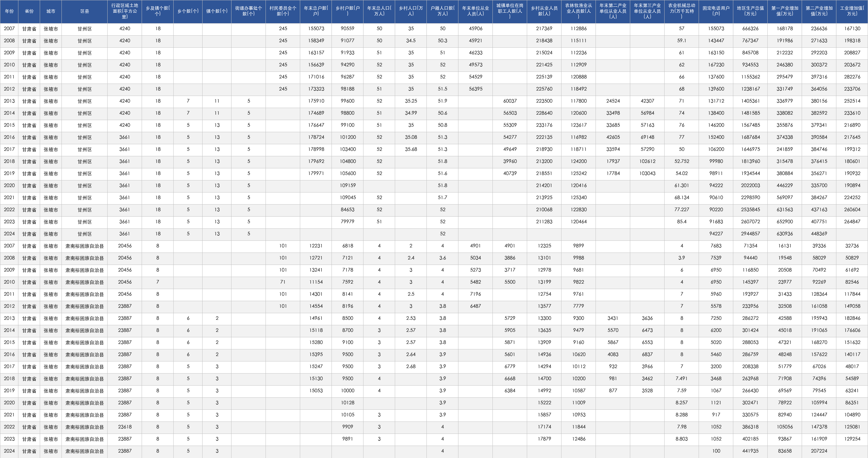Click the 2007 肃南裕固族自治县 district cell
Viewport: 868px width, 458px height.
pyautogui.click(x=85, y=246)
